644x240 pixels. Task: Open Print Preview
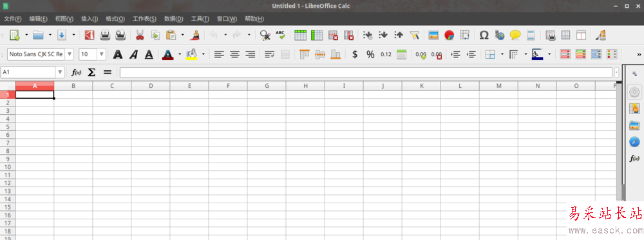coord(120,35)
